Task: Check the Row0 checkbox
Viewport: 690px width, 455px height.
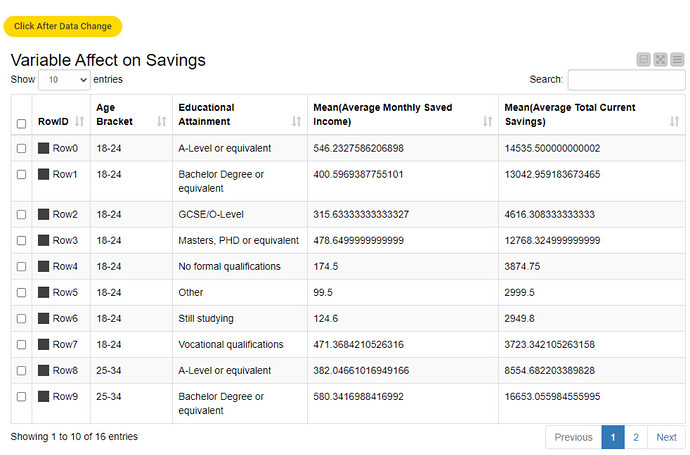Action: pos(21,148)
